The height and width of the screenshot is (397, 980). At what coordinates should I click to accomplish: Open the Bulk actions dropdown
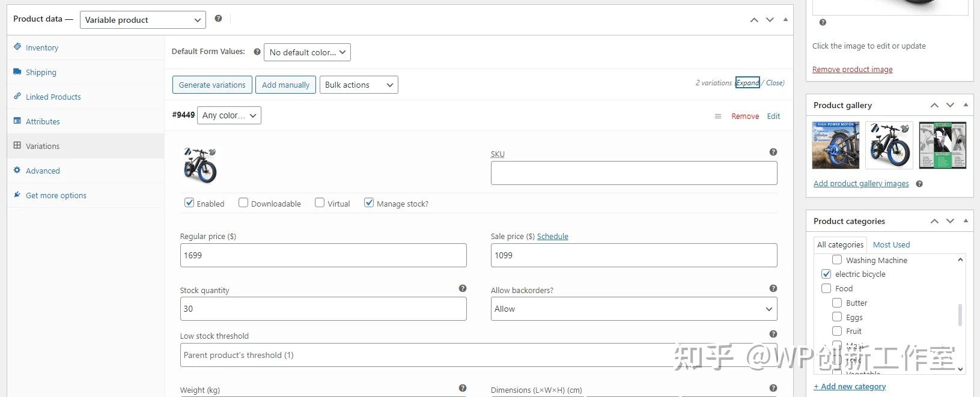tap(359, 85)
